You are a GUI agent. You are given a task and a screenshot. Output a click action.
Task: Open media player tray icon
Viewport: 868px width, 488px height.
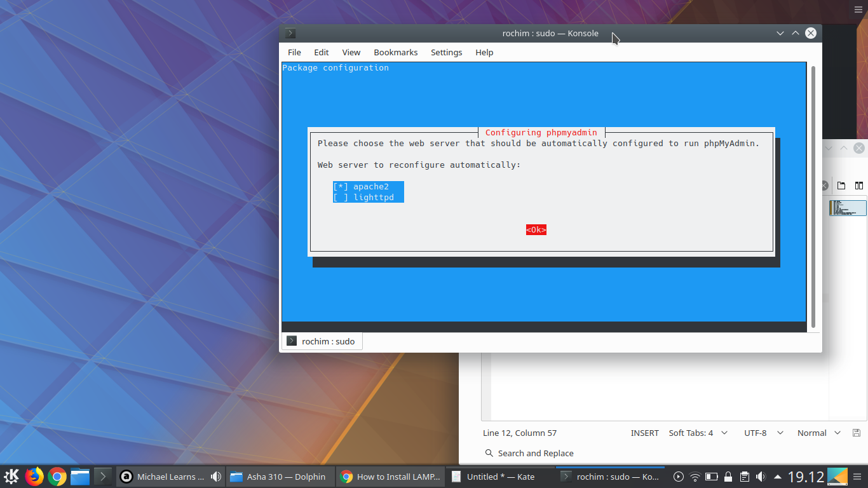(x=679, y=477)
